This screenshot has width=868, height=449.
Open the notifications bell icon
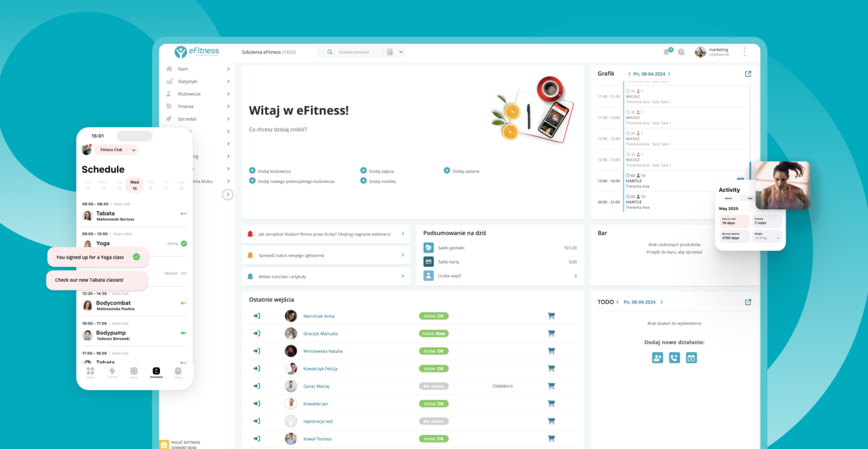coord(666,52)
